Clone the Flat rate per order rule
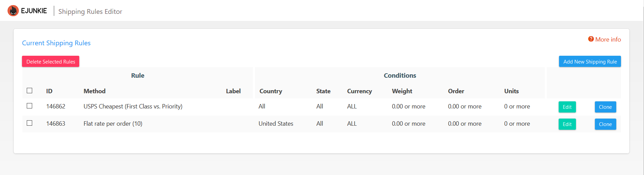This screenshot has width=644, height=175. [x=605, y=124]
